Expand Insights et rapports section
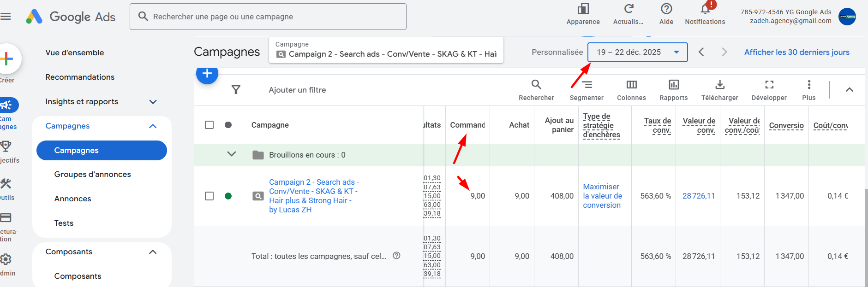 153,102
